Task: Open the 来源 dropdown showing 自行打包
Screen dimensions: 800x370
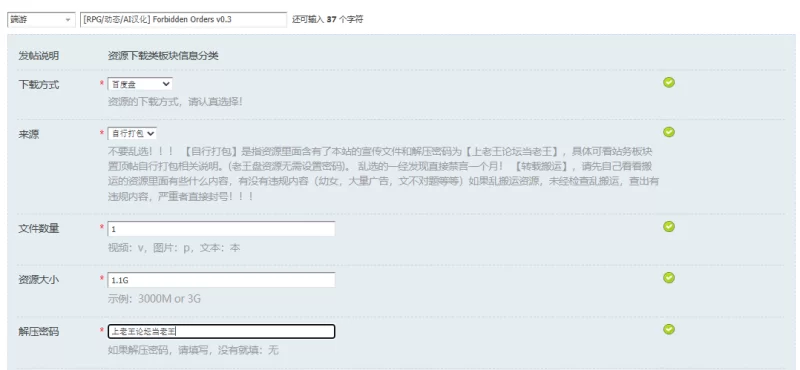Action: [x=132, y=134]
